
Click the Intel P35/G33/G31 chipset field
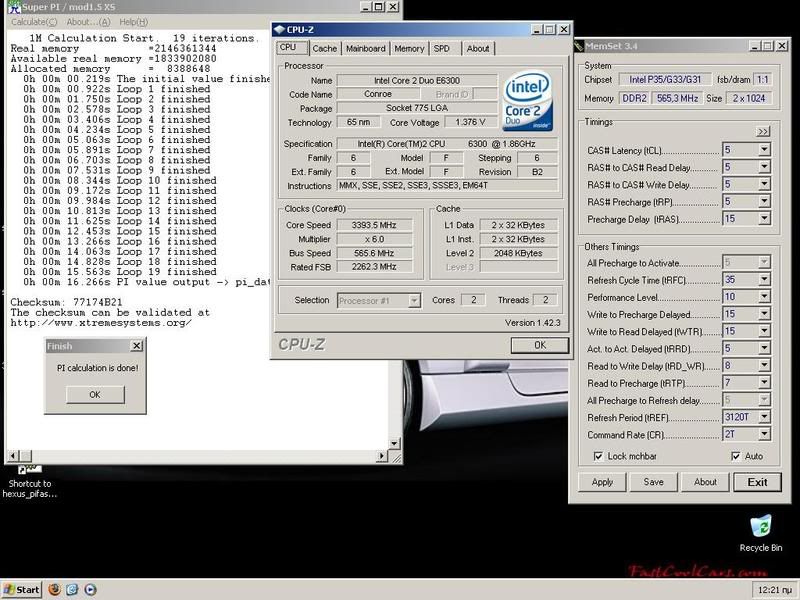pyautogui.click(x=665, y=80)
